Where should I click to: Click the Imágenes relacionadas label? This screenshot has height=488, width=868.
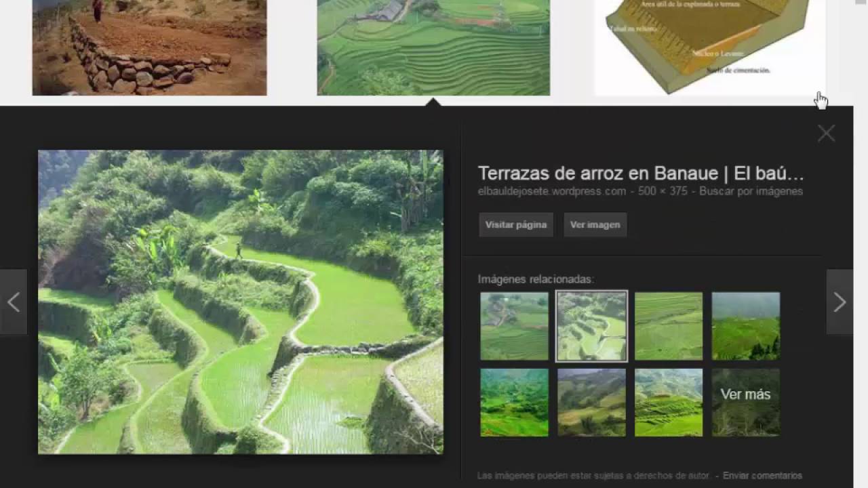536,279
